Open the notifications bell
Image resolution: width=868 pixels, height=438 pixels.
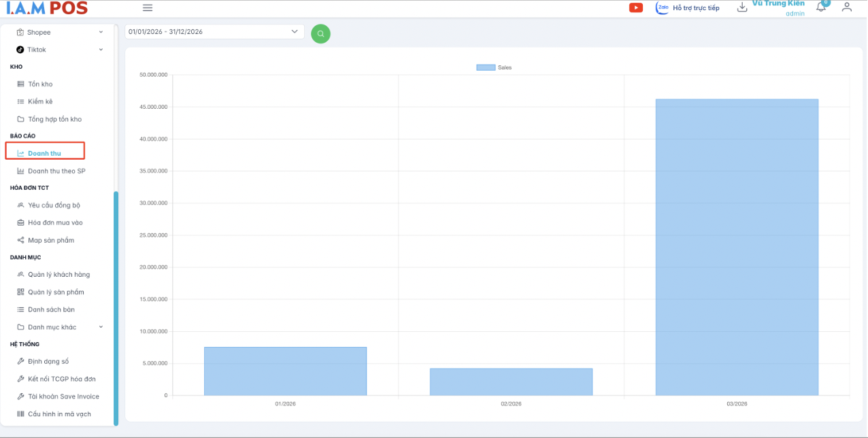click(822, 7)
